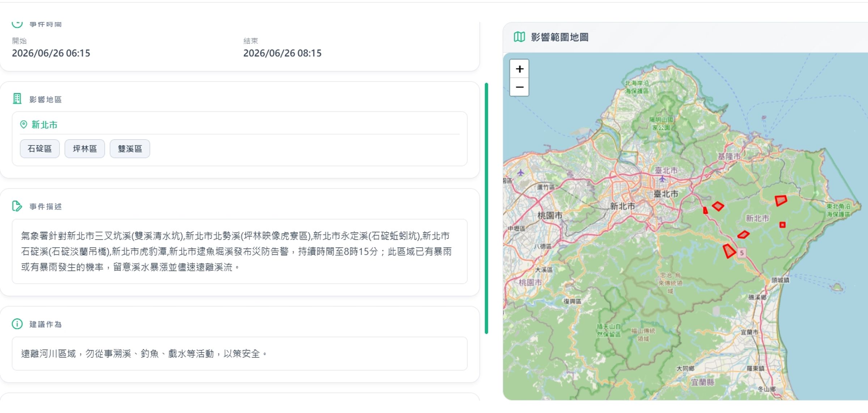Click the 宜蘭縣 label on the map

click(x=703, y=382)
